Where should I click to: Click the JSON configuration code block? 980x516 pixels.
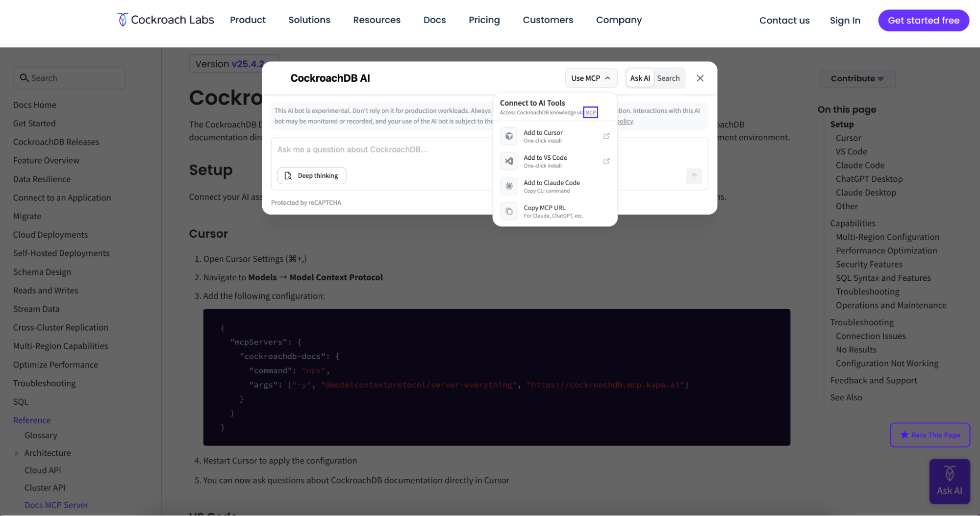[x=497, y=377]
